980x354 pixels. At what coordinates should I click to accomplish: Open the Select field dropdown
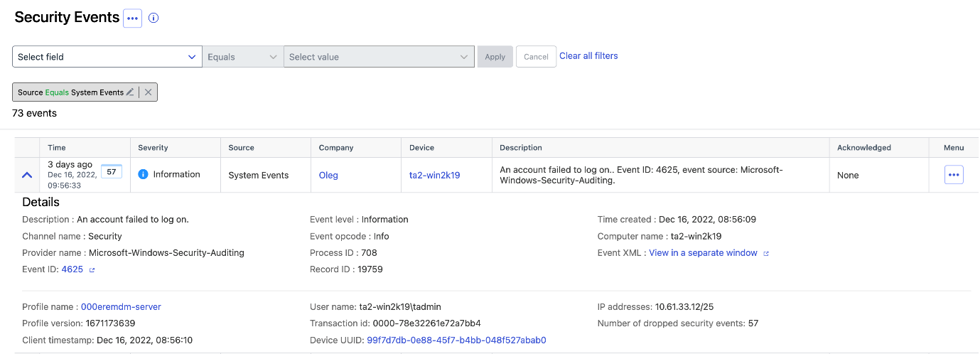tap(107, 57)
